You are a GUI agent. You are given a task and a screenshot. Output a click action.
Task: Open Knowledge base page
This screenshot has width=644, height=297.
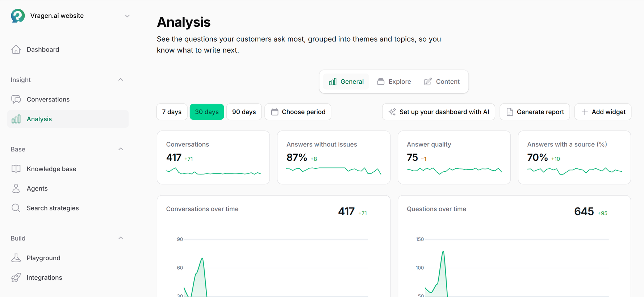[68, 169]
